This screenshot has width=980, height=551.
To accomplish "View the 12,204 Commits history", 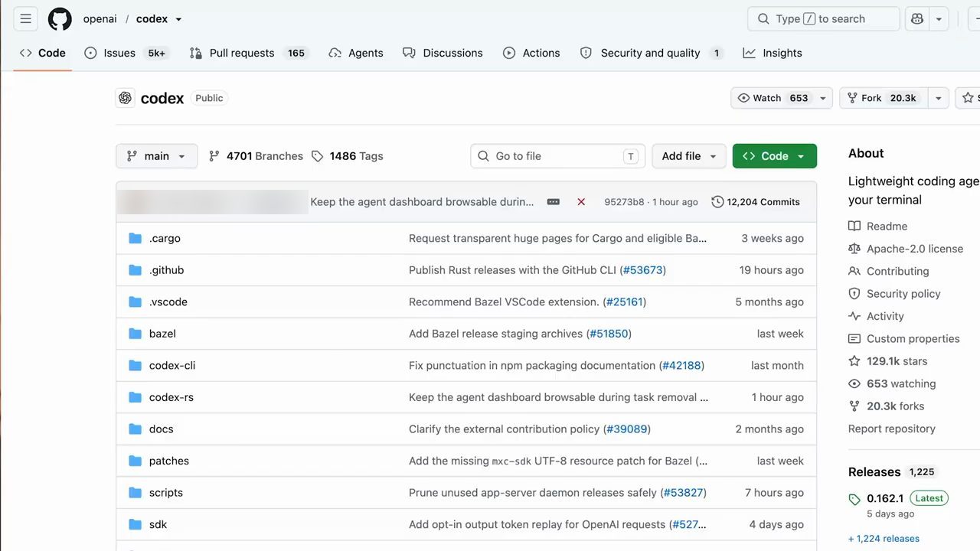I will click(x=756, y=202).
